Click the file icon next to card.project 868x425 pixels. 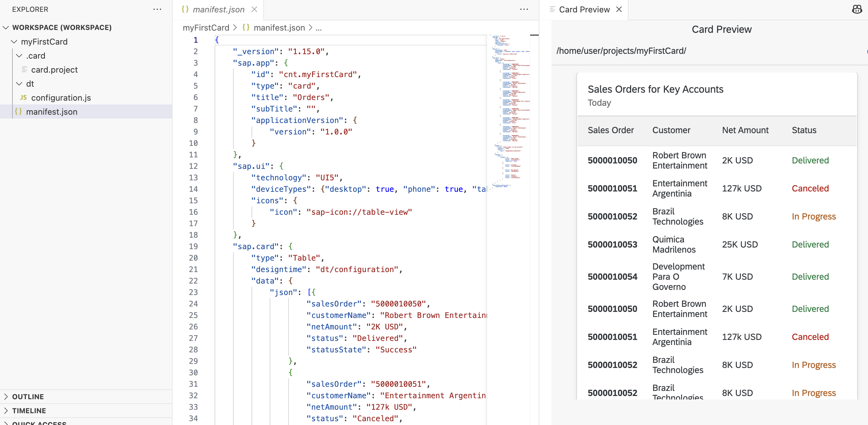24,70
